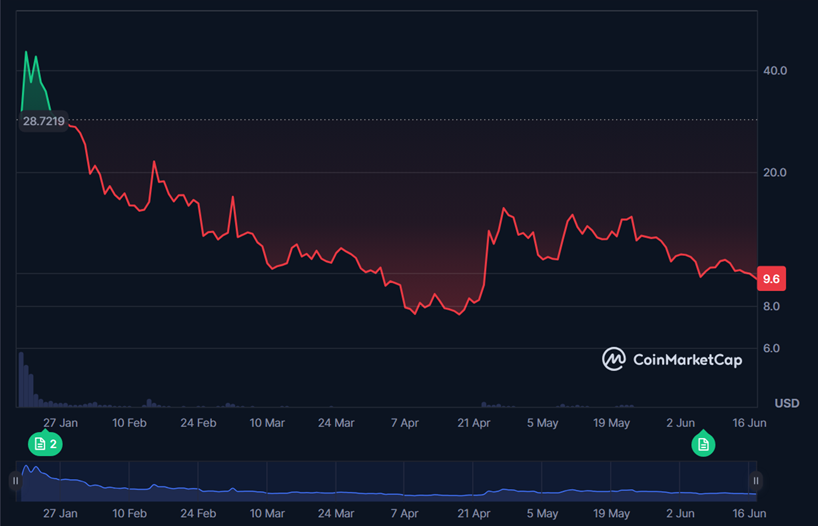Click the 20.0 price axis label
This screenshot has width=818, height=526.
775,172
